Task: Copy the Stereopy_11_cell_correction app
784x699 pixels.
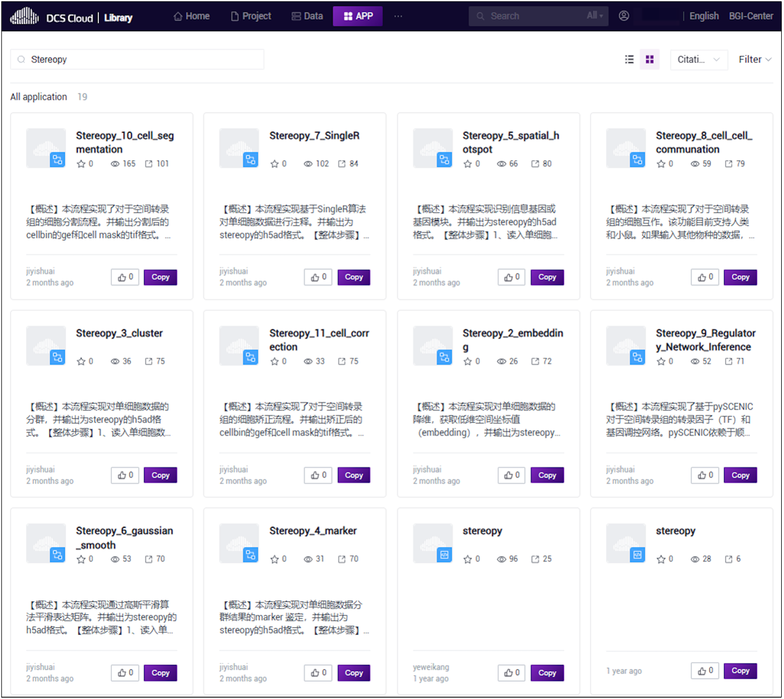Action: 354,475
